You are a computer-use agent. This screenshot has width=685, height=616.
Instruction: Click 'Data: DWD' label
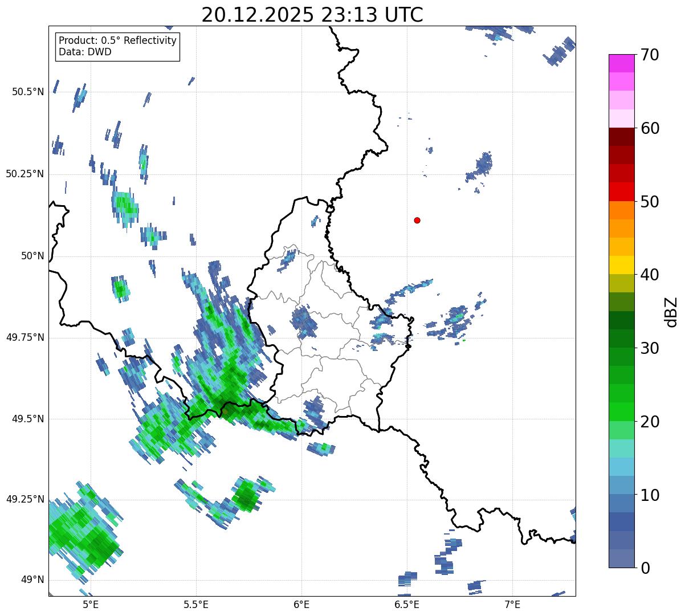85,52
